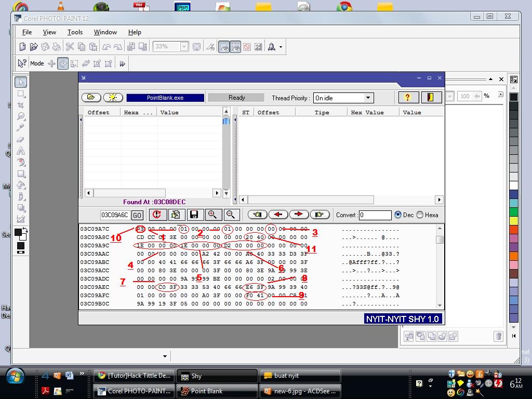Pick the green color swatch in palette
532x399 pixels.
point(514,212)
